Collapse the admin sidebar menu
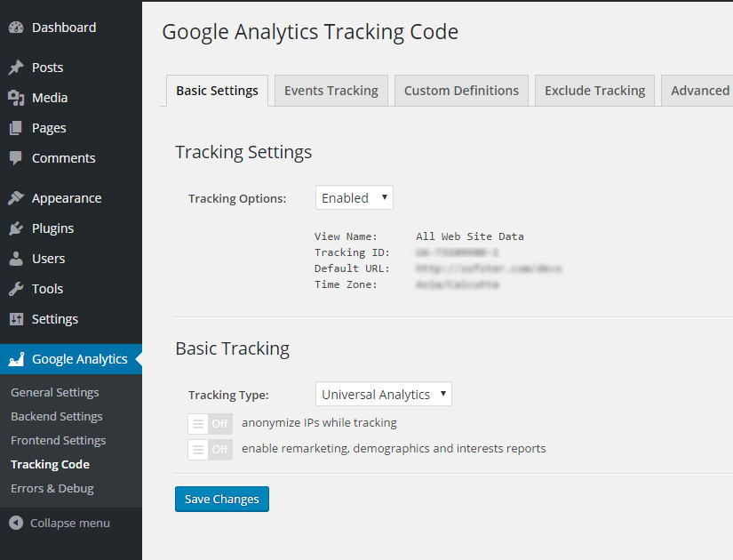This screenshot has height=560, width=733. pos(60,523)
